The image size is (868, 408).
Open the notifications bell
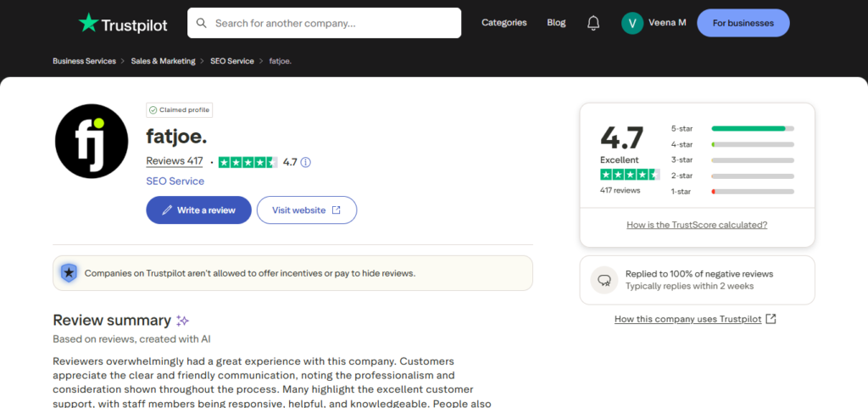tap(593, 23)
